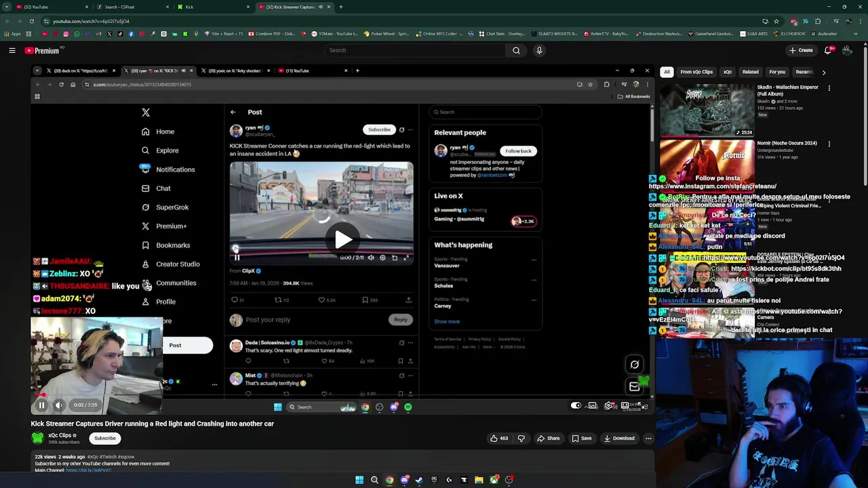Viewport: 868px width, 488px height.
Task: Open the BetterTTV bookmark
Action: [606, 34]
